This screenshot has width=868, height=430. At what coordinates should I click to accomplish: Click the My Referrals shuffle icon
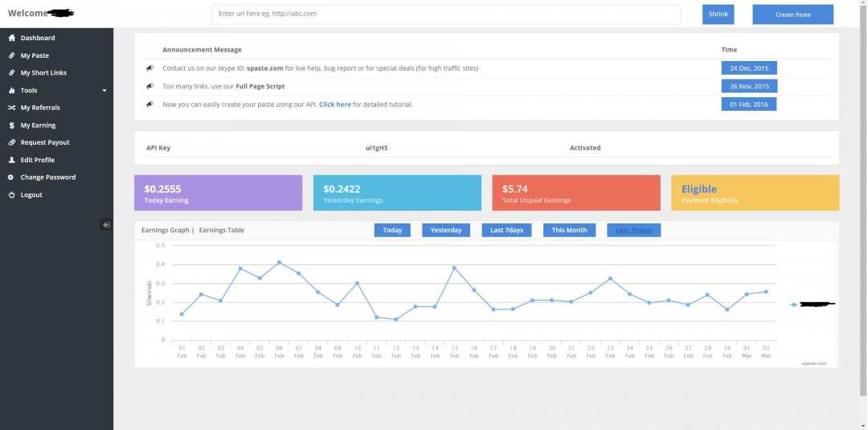[x=11, y=108]
